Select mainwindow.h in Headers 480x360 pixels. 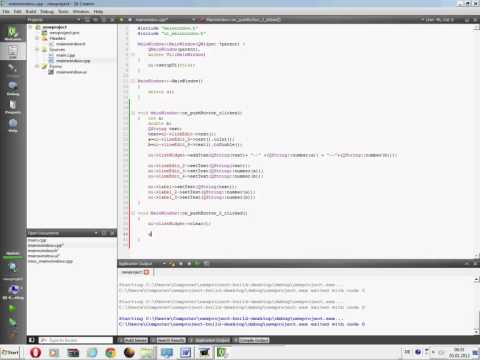[x=70, y=44]
